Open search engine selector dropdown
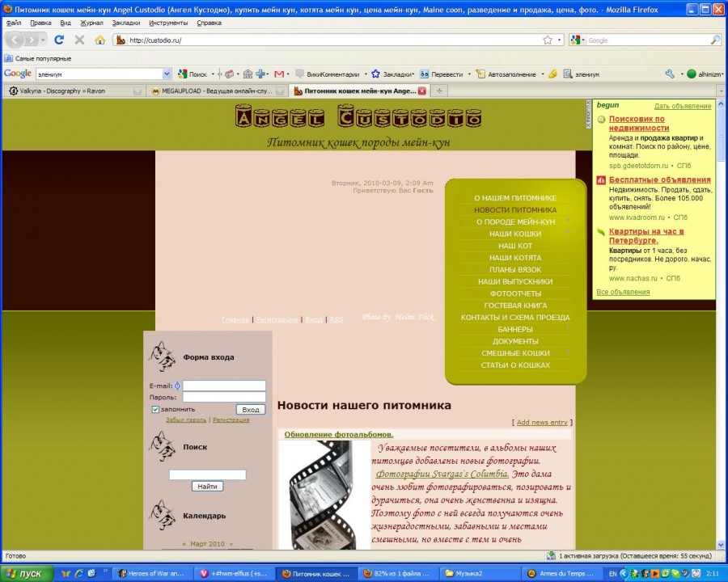 (x=583, y=40)
